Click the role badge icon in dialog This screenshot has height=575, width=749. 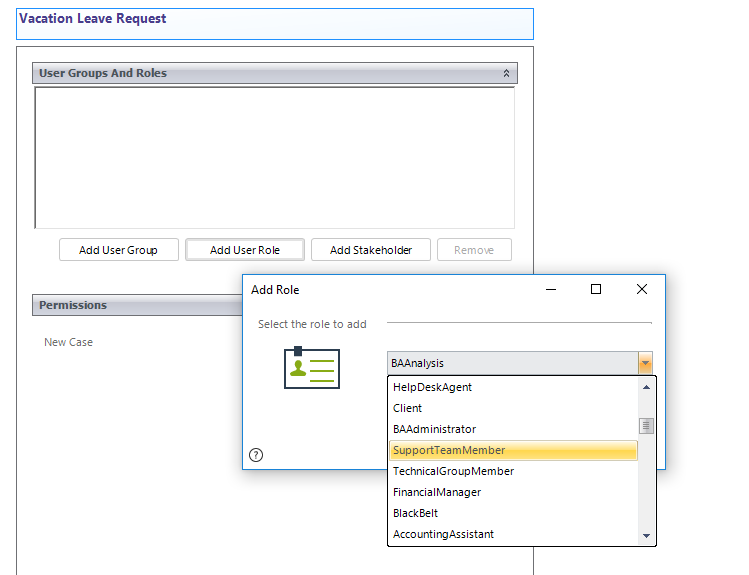[x=311, y=368]
